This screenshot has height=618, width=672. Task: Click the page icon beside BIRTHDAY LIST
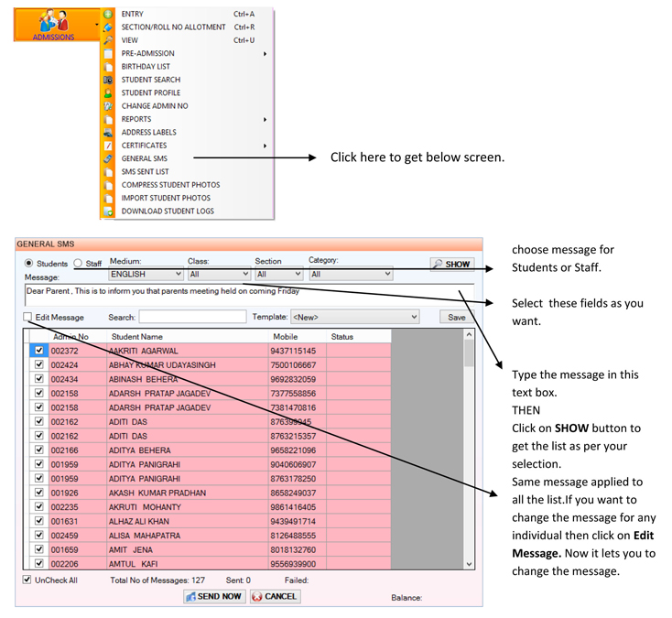(108, 67)
